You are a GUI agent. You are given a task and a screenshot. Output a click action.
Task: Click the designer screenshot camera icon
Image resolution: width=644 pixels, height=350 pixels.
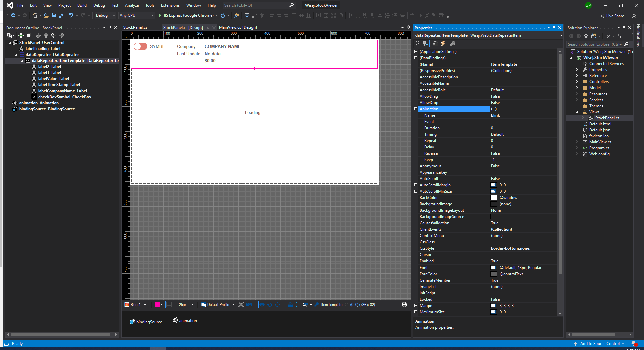coord(249,305)
